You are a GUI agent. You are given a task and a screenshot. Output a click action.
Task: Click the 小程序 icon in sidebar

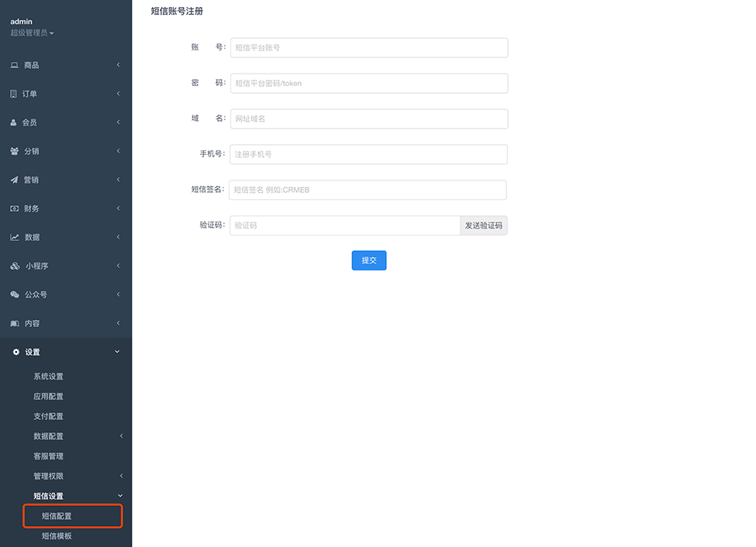pyautogui.click(x=15, y=266)
